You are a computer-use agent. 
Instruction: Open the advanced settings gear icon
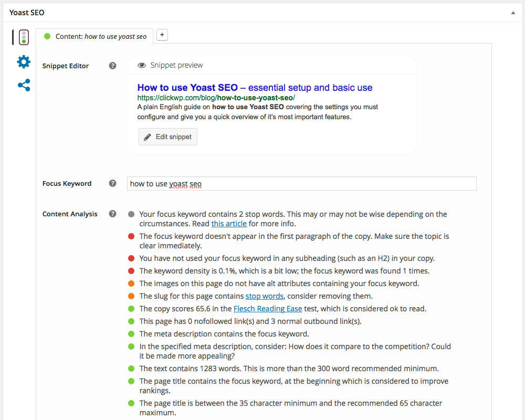[x=24, y=62]
